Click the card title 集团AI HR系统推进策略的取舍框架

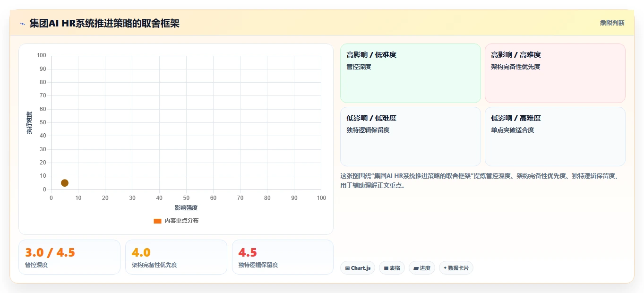click(104, 24)
